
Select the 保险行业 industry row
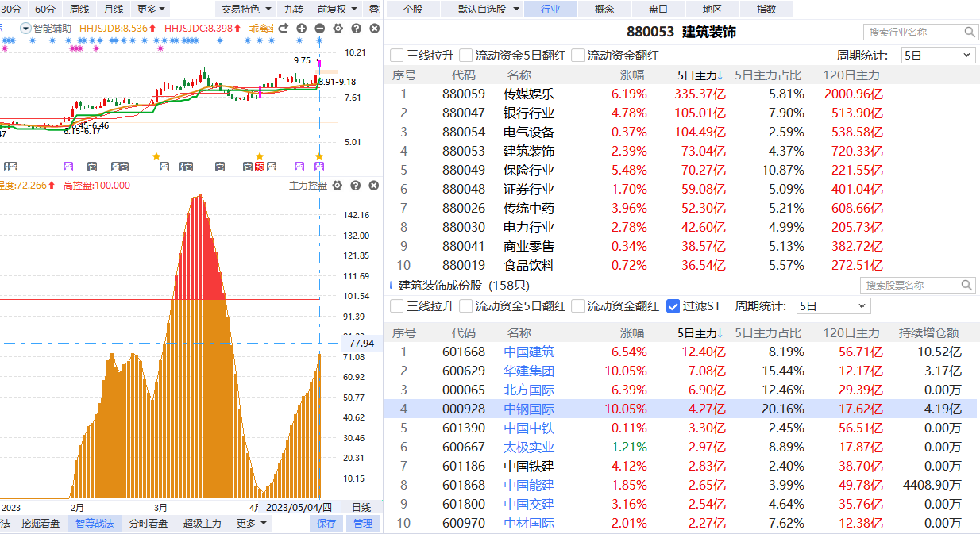681,171
